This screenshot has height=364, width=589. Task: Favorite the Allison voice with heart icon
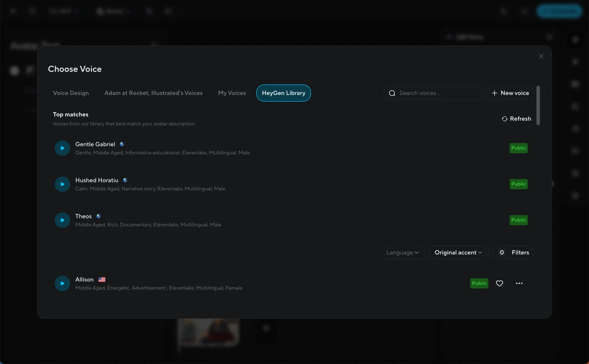point(499,283)
